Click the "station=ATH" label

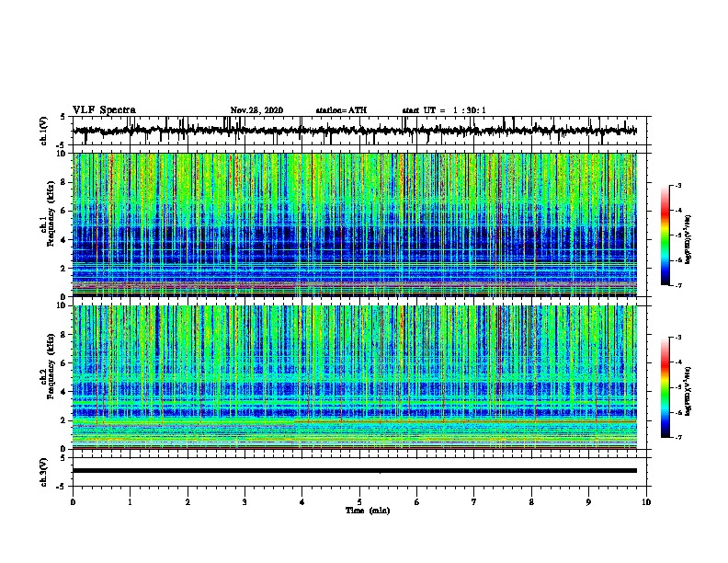coord(341,110)
